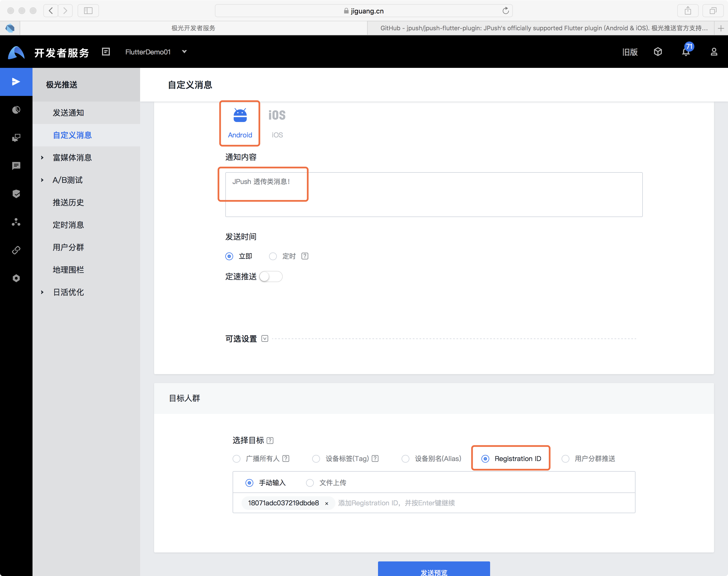The image size is (728, 576).
Task: Expand the 富媒体消息 menu section
Action: pos(72,158)
